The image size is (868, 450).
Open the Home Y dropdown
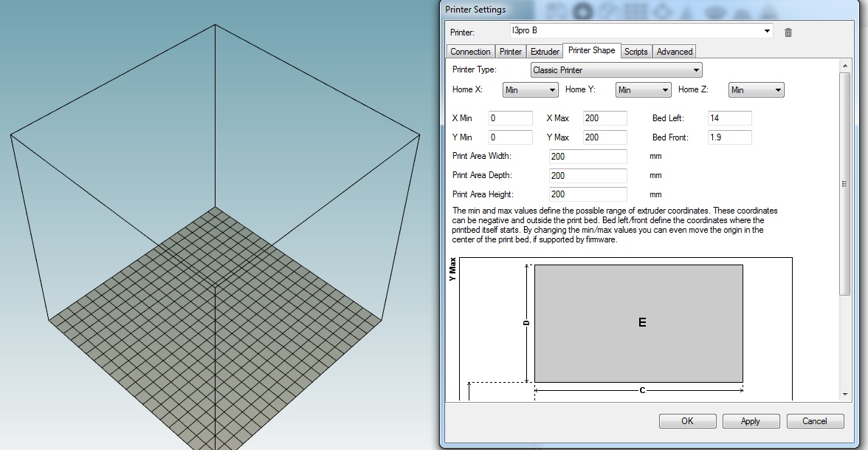click(x=644, y=90)
